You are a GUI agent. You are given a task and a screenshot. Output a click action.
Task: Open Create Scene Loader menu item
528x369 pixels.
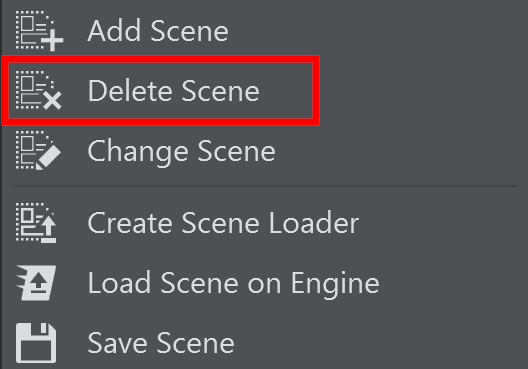264,223
